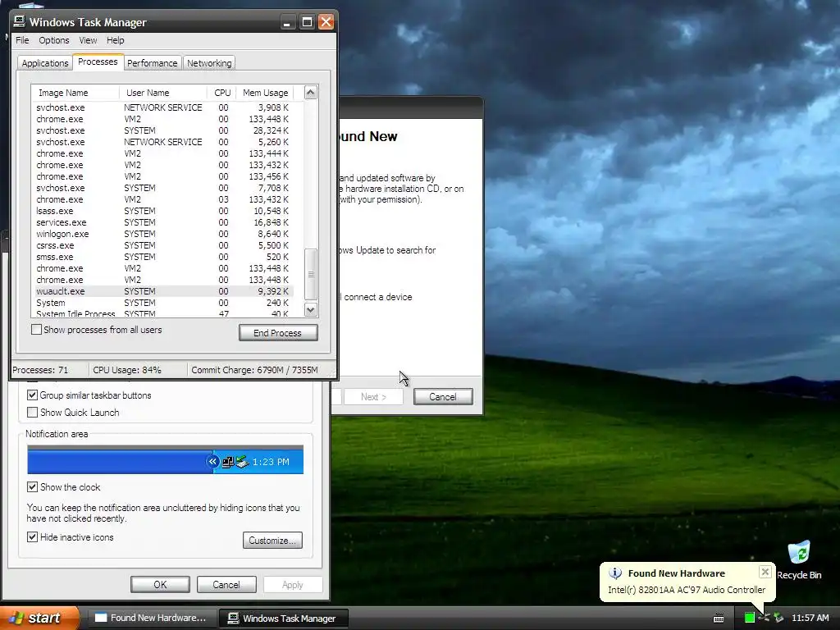Click the CPU Usage: 84% status entry
The height and width of the screenshot is (630, 840).
[138, 370]
